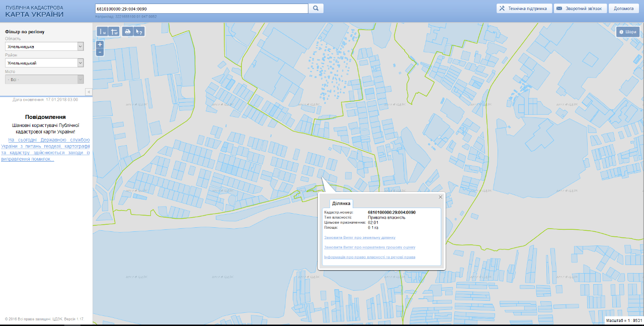Click the Допомога help button
The image size is (644, 326).
pos(624,9)
